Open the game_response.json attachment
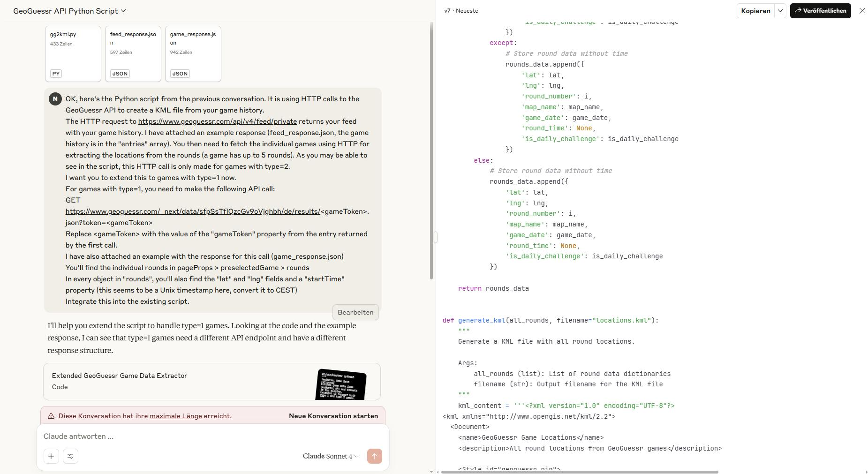Image resolution: width=868 pixels, height=474 pixels. [193, 54]
